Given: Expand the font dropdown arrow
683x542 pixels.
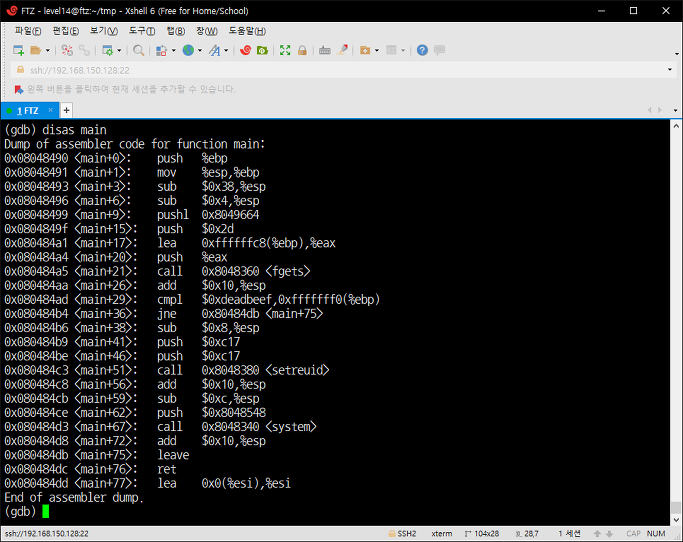Looking at the screenshot, I should (226, 51).
